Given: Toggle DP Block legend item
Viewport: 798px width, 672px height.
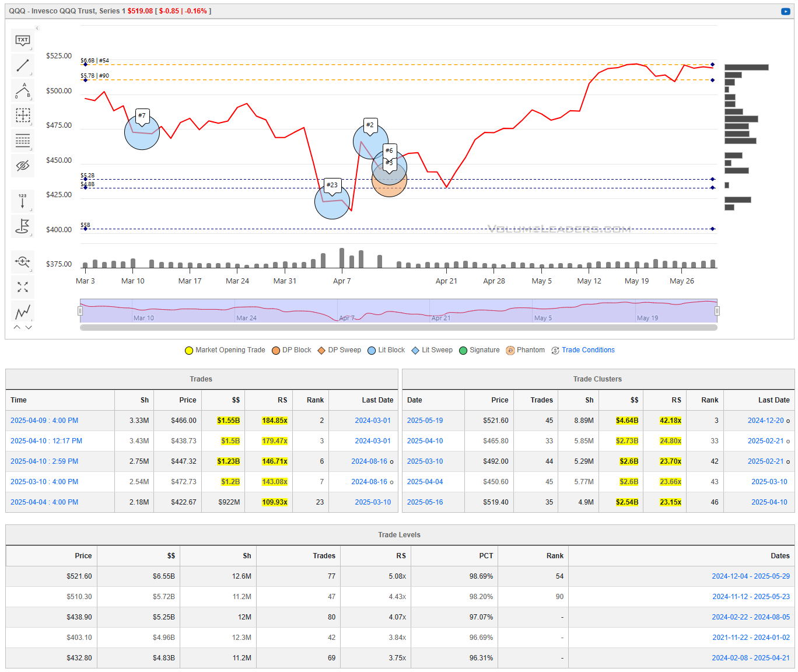Looking at the screenshot, I should [x=291, y=350].
